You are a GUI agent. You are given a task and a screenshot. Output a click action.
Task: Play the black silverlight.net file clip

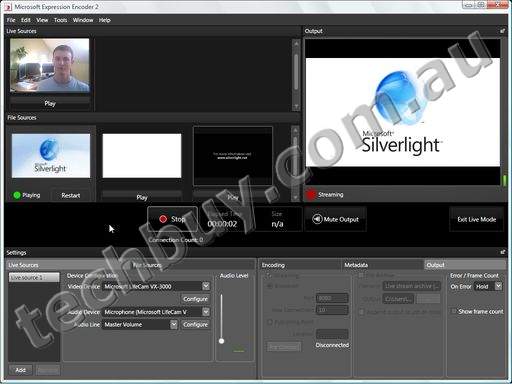click(233, 197)
